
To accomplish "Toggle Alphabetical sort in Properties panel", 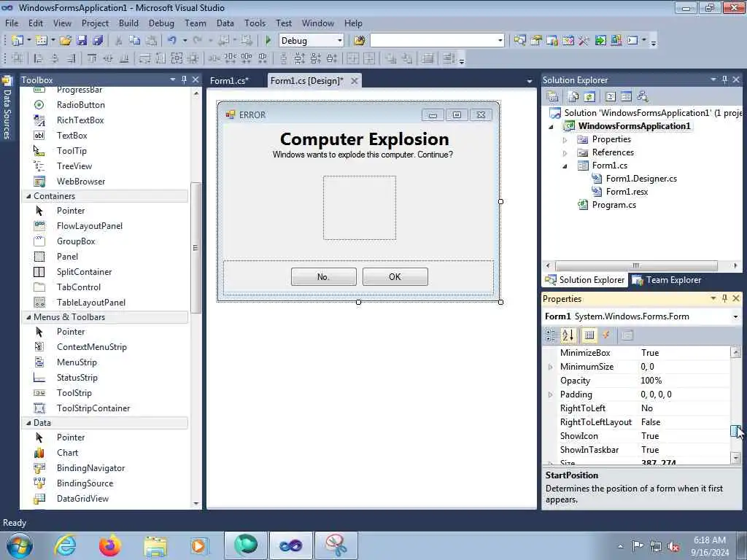I will 568,335.
